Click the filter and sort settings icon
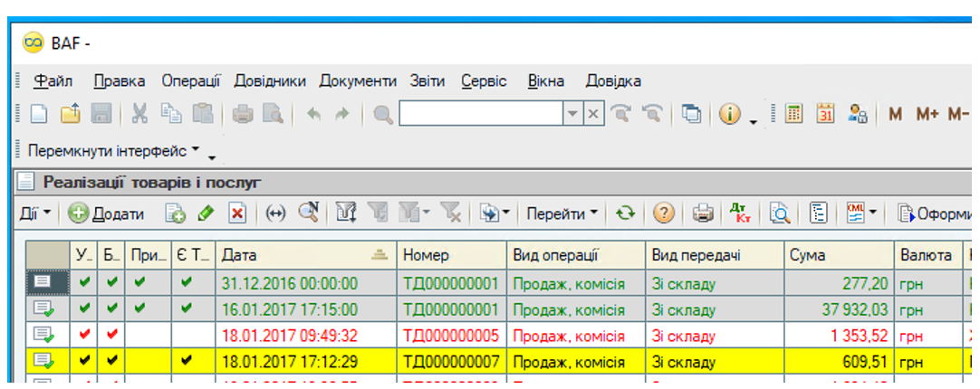Viewport: 980px width, 389px height. pos(346,213)
